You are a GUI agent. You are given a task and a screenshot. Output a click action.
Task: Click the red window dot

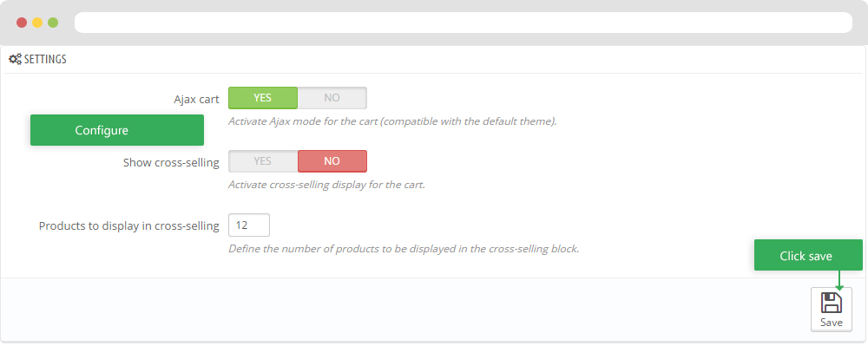click(22, 23)
